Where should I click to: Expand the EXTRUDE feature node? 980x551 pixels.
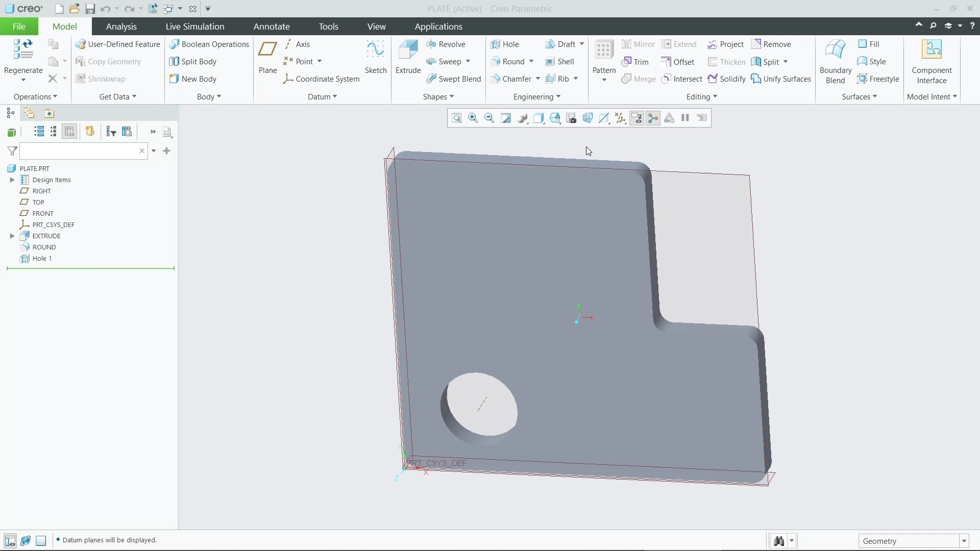click(x=12, y=236)
